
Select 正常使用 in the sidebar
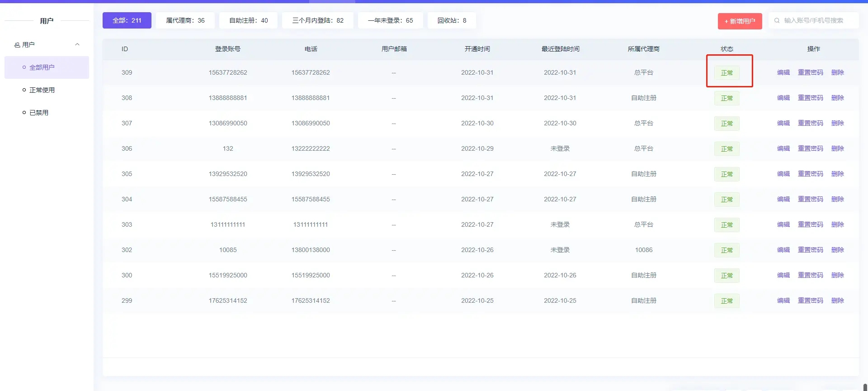tap(42, 90)
